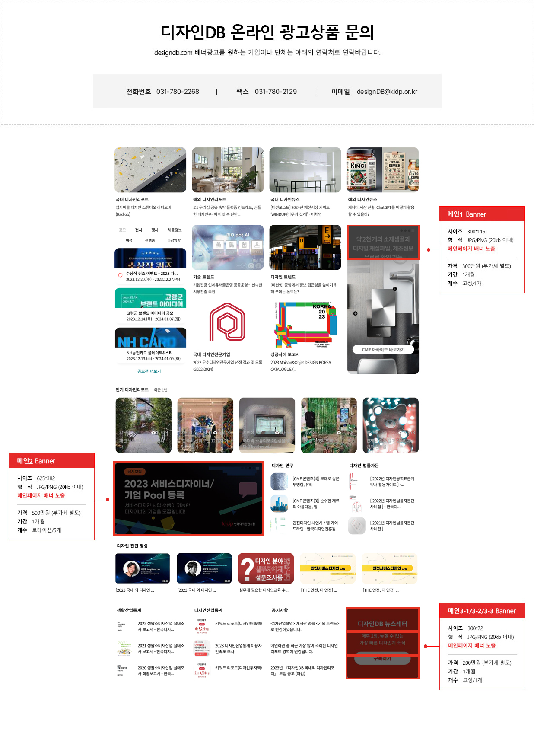Screen dimensions: 534x756
Task: Select the 예정 status filter
Action: tap(129, 240)
